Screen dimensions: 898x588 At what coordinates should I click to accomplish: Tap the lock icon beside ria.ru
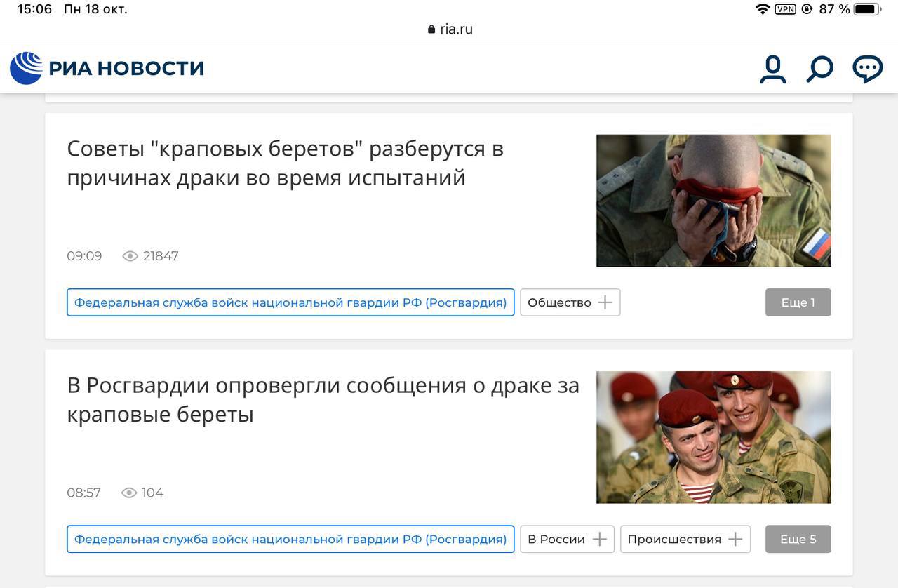(431, 29)
